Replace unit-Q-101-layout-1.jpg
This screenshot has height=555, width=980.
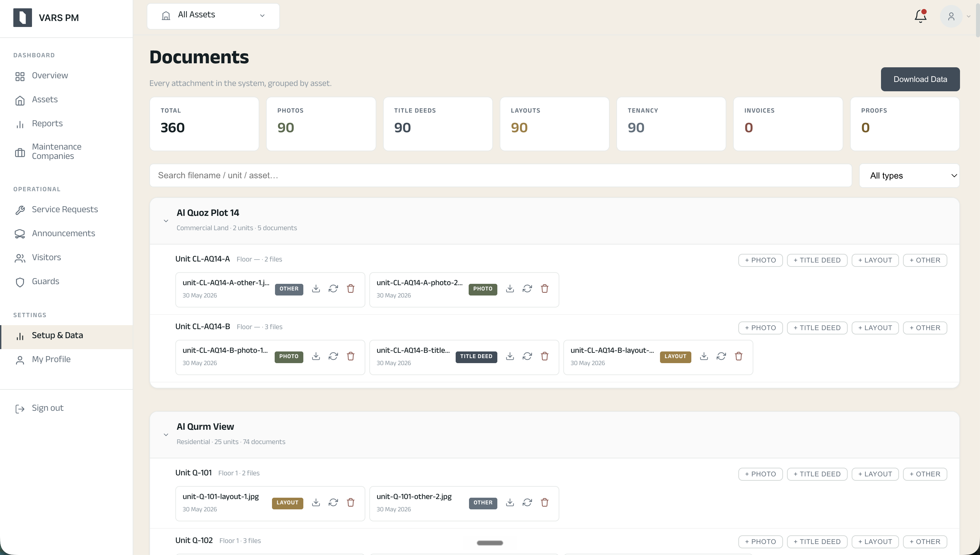[x=333, y=502]
